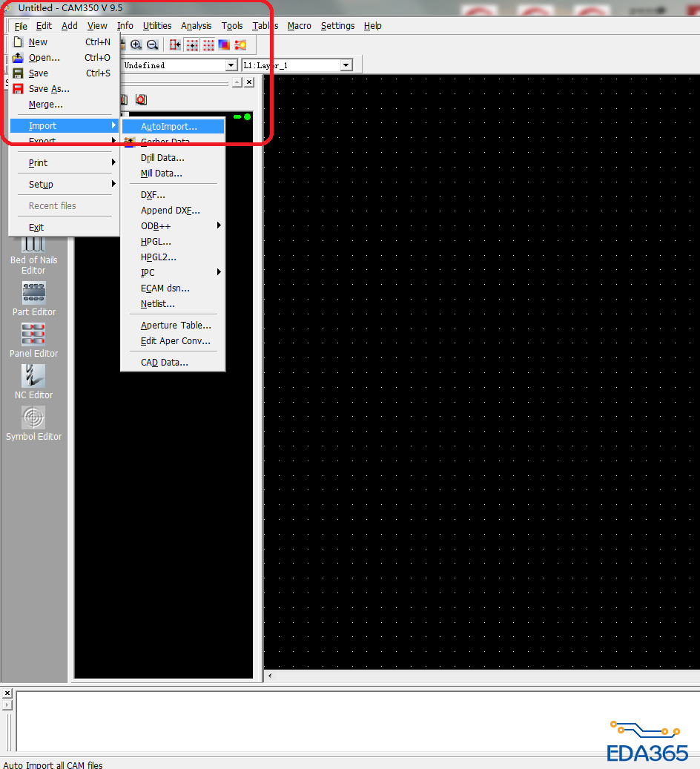Select DXF import option
This screenshot has height=769, width=700.
point(174,195)
